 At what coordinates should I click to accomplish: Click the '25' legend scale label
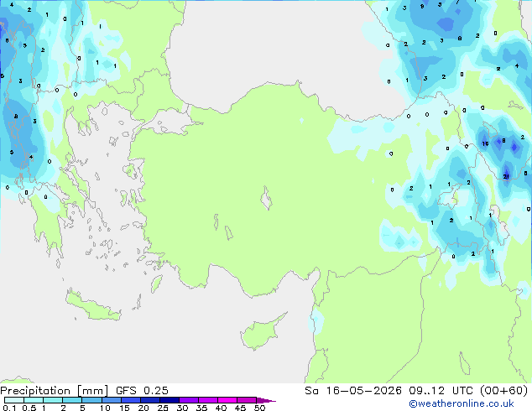tap(163, 408)
